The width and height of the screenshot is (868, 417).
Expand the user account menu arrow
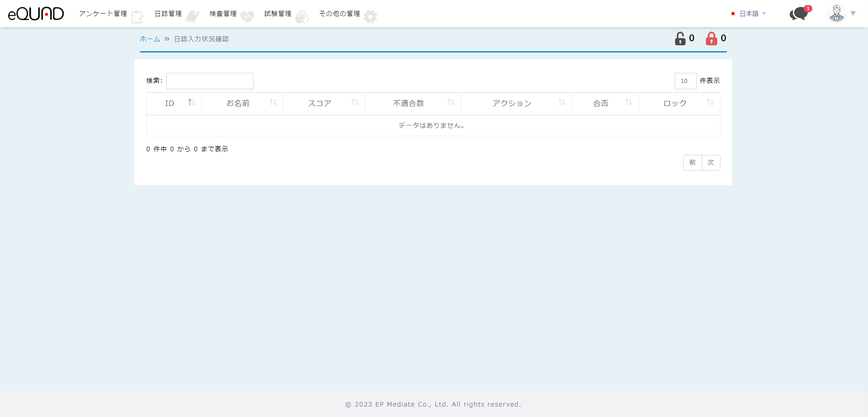[853, 14]
